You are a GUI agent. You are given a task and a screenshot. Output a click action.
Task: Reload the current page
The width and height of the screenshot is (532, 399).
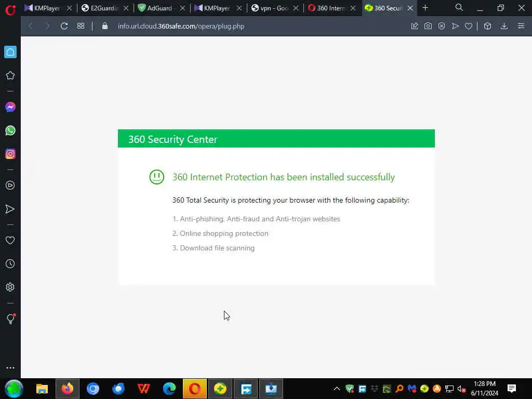pos(64,26)
